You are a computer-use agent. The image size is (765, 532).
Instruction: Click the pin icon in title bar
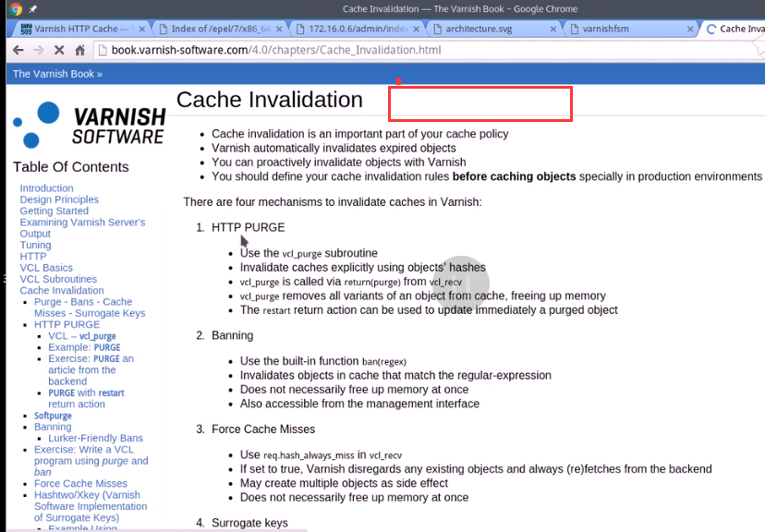point(32,9)
